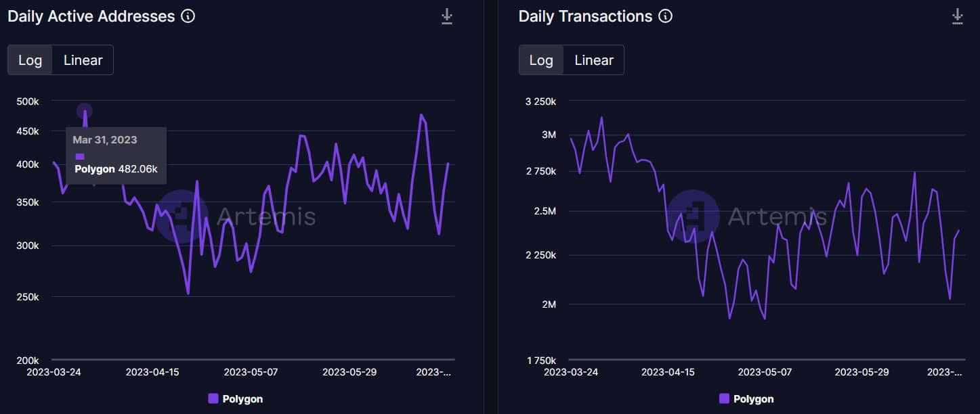This screenshot has width=980, height=414.
Task: Click 2023-05-29 axis label on Transactions chart
Action: tap(861, 372)
